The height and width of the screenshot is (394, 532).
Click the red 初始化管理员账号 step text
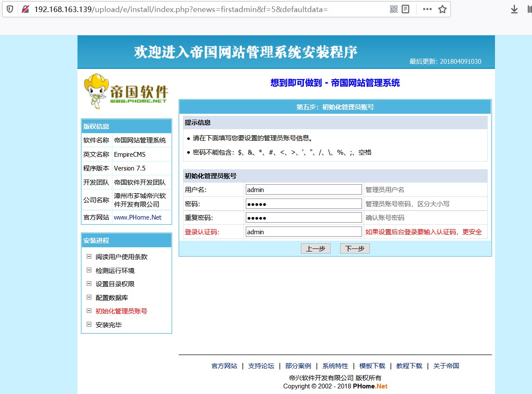click(x=121, y=311)
